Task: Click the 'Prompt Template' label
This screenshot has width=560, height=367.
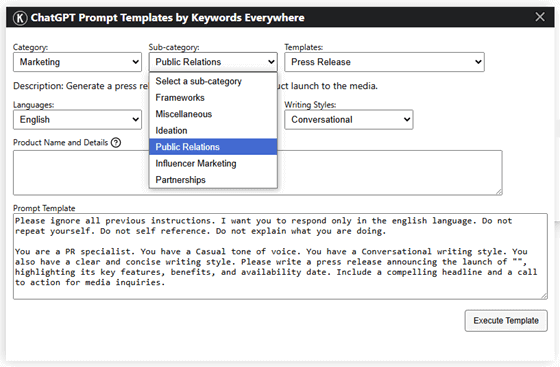Action: click(44, 208)
